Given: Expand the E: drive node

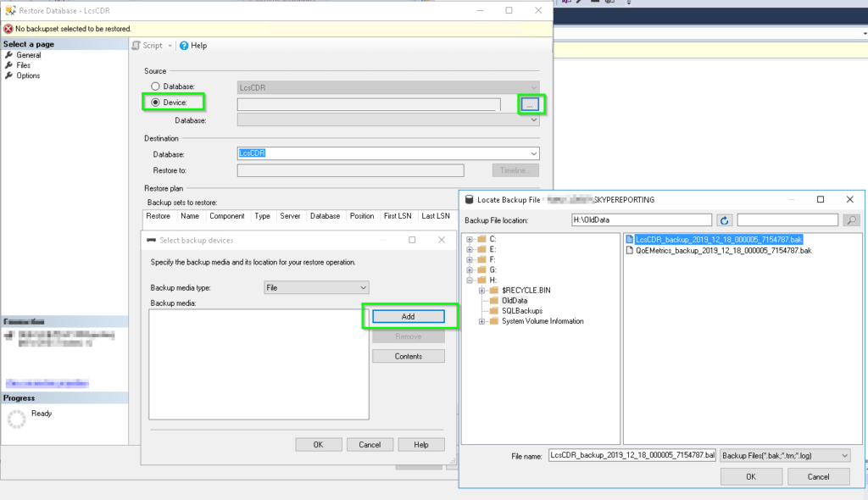Looking at the screenshot, I should 470,250.
